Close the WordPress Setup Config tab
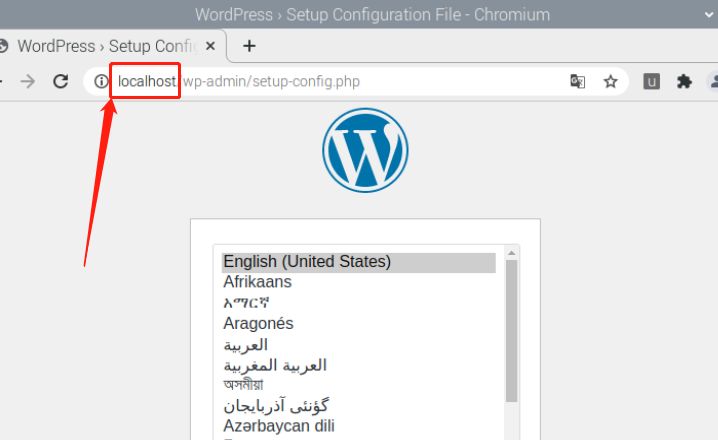Image resolution: width=718 pixels, height=440 pixels. pos(210,46)
